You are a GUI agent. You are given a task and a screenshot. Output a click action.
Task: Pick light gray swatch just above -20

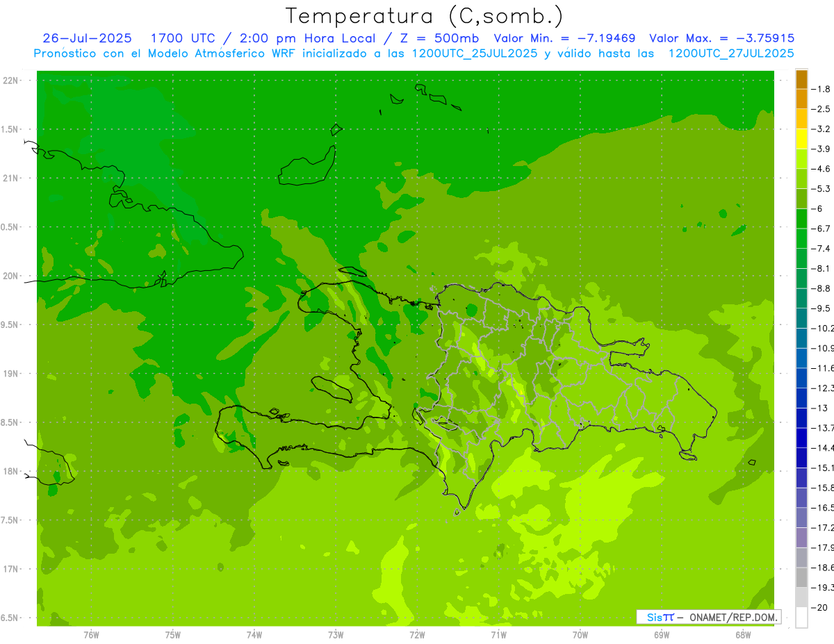(x=801, y=597)
